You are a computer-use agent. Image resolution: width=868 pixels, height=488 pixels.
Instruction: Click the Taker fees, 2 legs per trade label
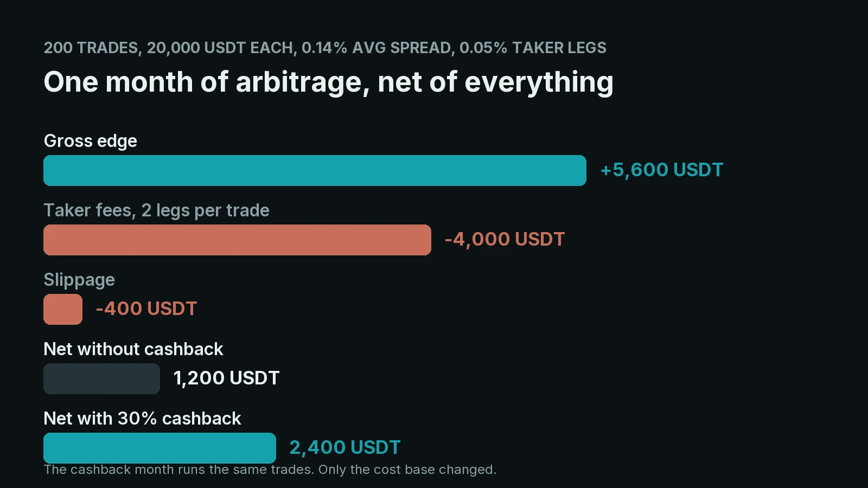click(x=156, y=210)
